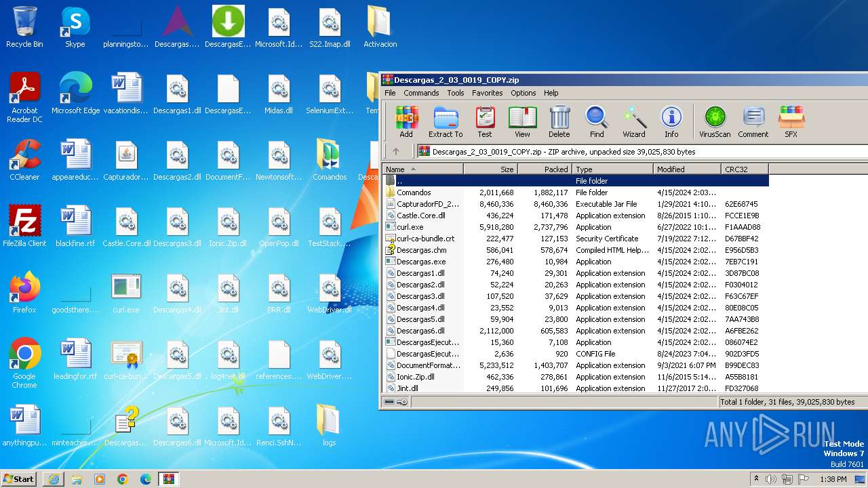
Task: Click the Recycle Bin desktop icon
Action: 24,27
